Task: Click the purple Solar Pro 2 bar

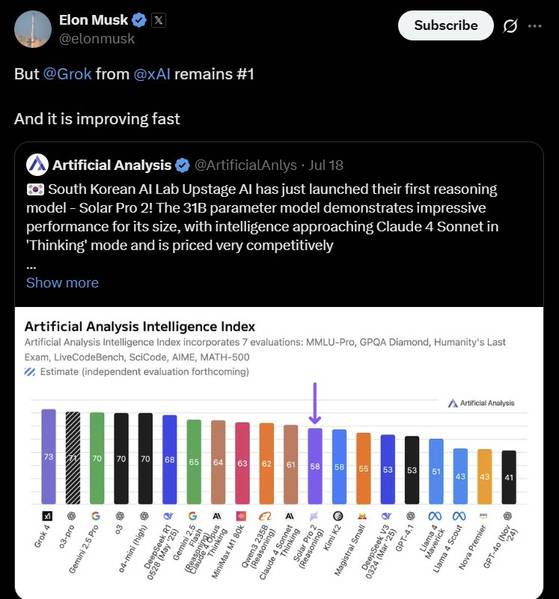Action: point(315,466)
